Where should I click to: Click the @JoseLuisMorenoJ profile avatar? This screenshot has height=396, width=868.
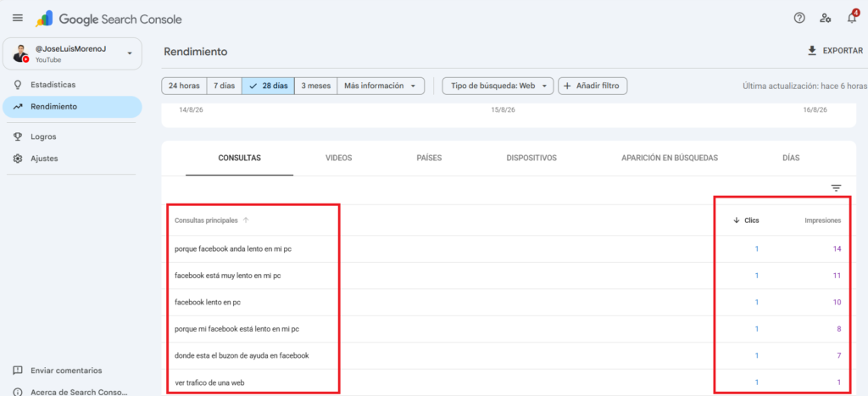tap(21, 53)
